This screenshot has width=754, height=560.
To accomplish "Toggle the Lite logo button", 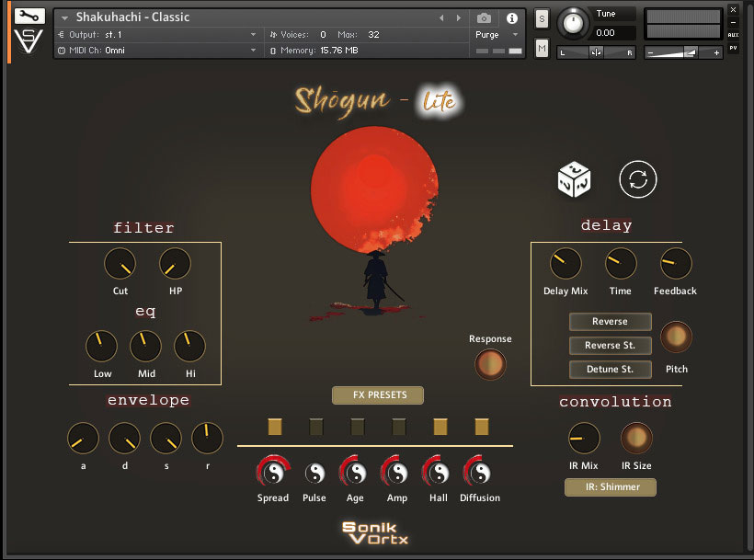I will click(439, 101).
